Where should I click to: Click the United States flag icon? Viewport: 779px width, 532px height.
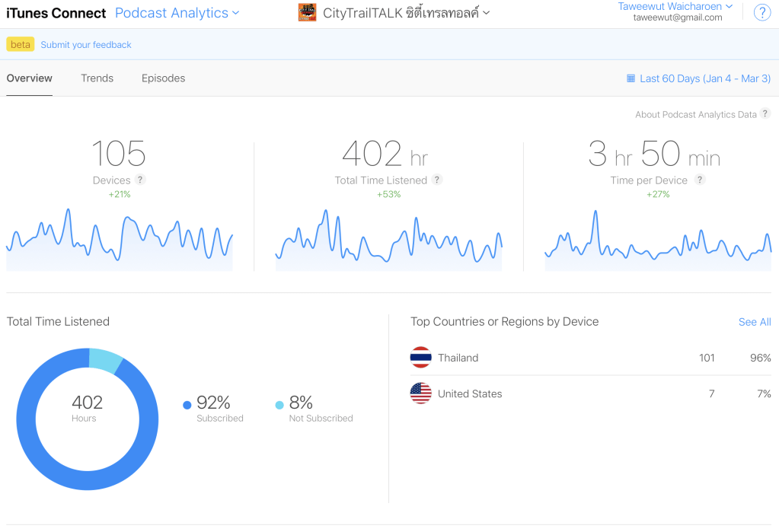[420, 393]
